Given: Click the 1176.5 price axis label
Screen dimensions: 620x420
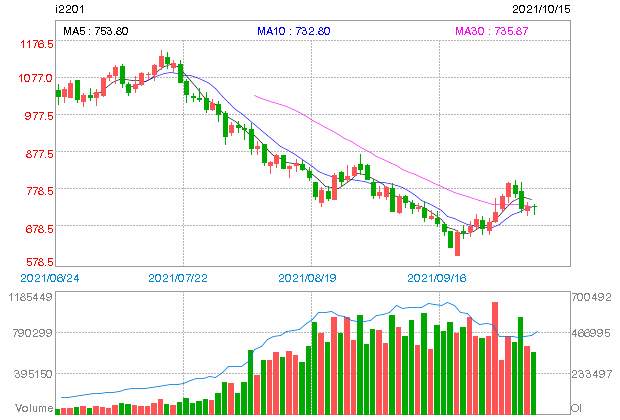Looking at the screenshot, I should (36, 44).
